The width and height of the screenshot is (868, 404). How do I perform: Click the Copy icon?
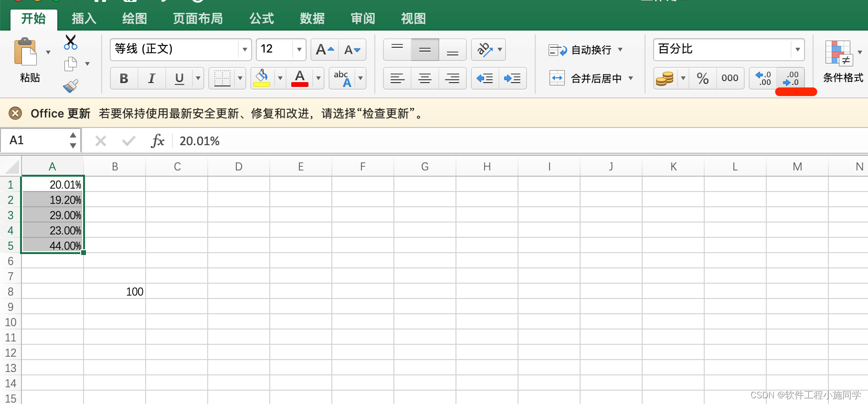[x=71, y=64]
